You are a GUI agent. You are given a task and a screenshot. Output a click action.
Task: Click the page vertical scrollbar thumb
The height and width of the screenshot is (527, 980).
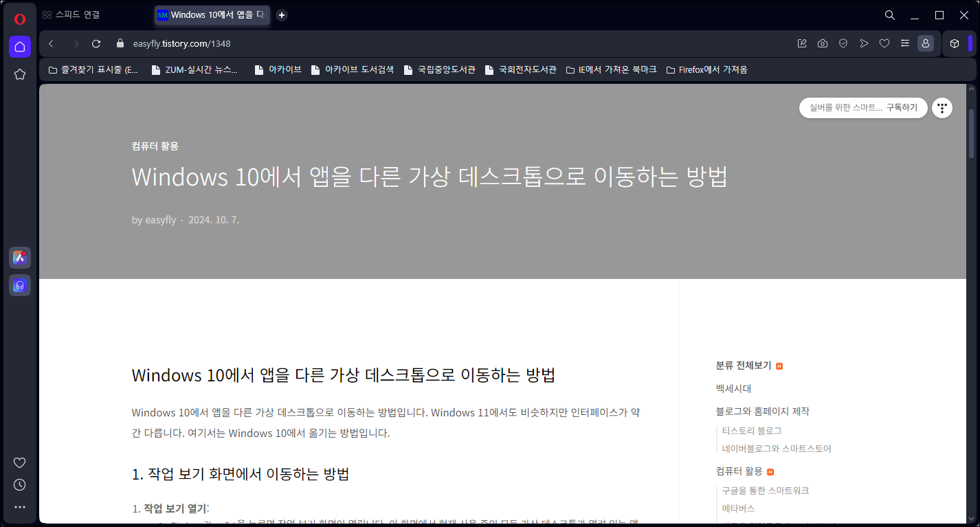pos(971,134)
